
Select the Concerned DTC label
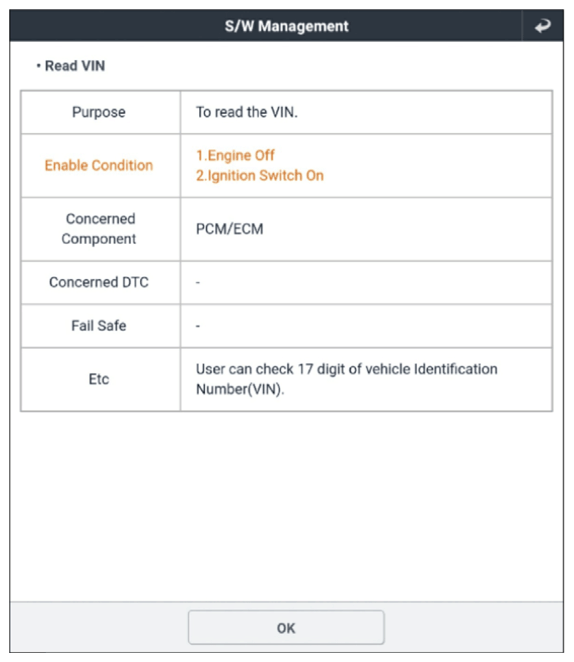[x=99, y=282]
